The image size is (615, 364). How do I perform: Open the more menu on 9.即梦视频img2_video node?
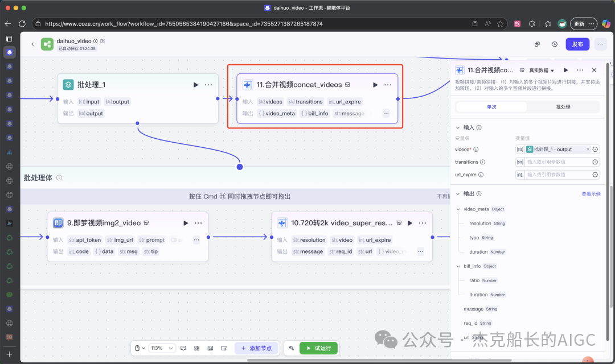pos(198,223)
